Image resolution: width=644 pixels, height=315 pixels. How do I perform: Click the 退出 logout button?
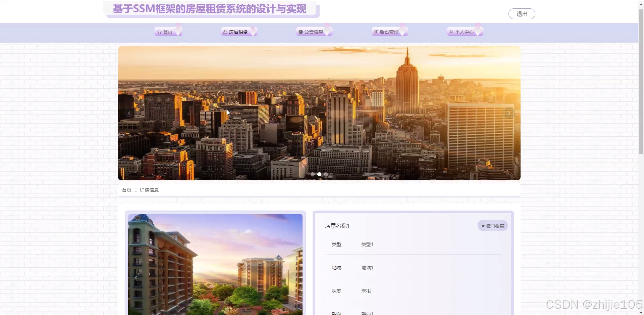pos(522,14)
